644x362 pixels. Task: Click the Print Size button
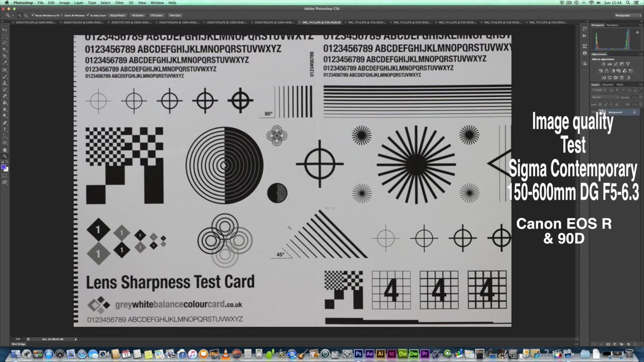175,16
